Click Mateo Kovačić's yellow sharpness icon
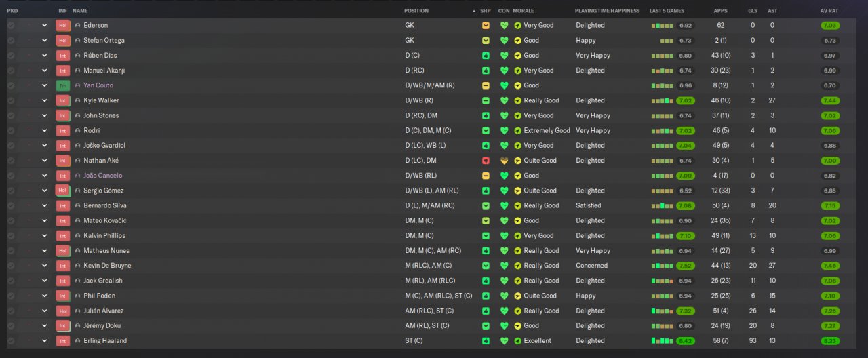 pos(486,220)
